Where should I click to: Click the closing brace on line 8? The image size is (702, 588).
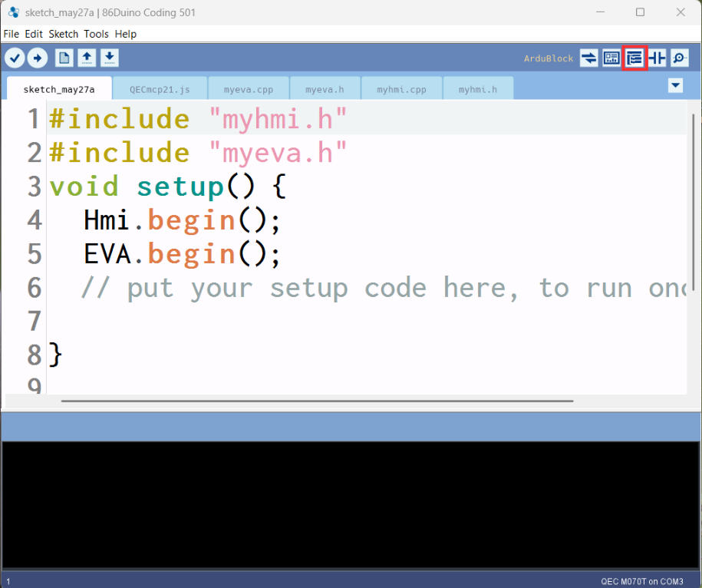[x=55, y=355]
